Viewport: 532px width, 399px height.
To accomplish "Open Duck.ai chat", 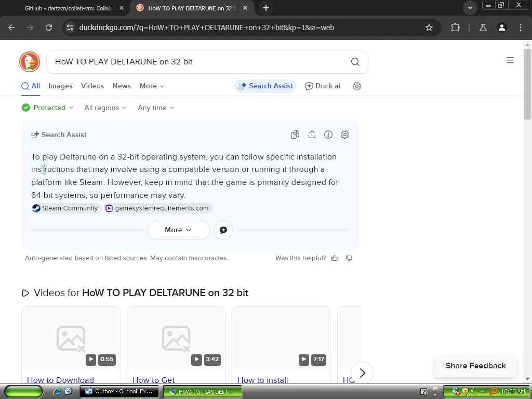I will point(322,86).
